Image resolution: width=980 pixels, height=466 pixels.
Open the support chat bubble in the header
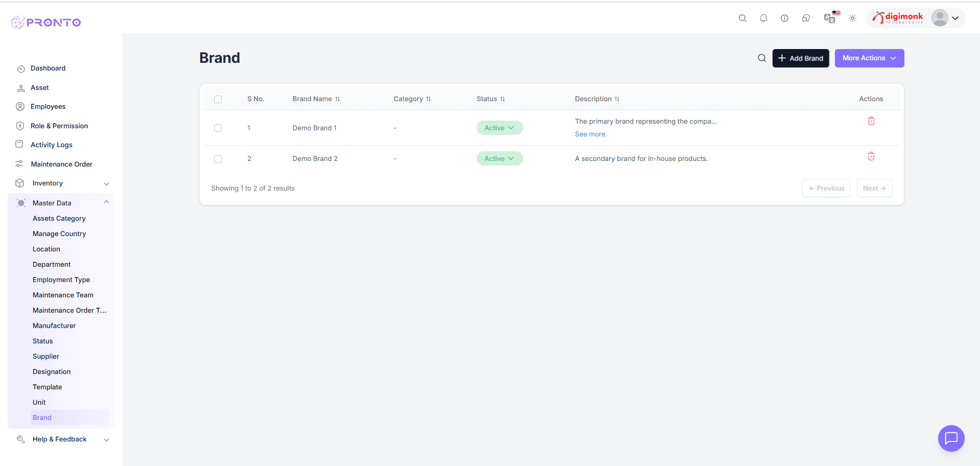click(x=806, y=18)
